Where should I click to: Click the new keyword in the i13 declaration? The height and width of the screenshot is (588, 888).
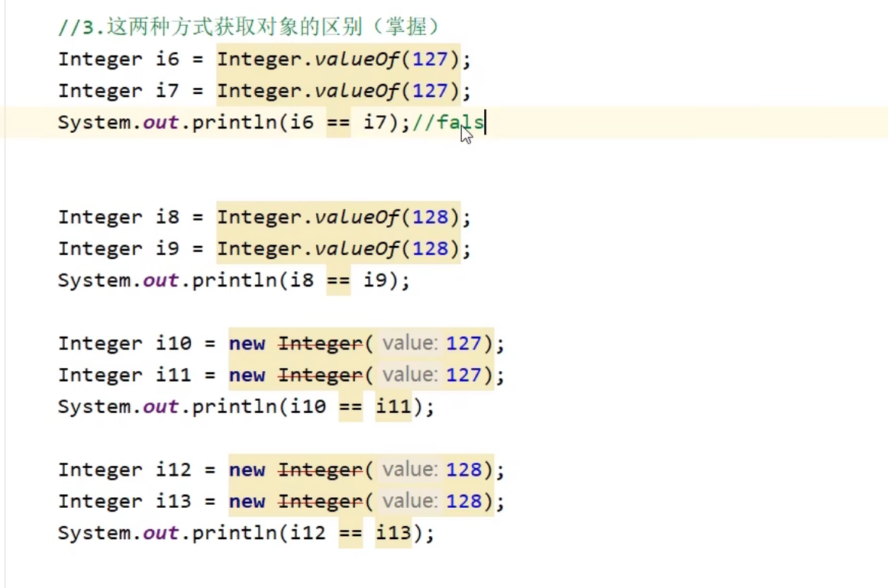click(247, 502)
